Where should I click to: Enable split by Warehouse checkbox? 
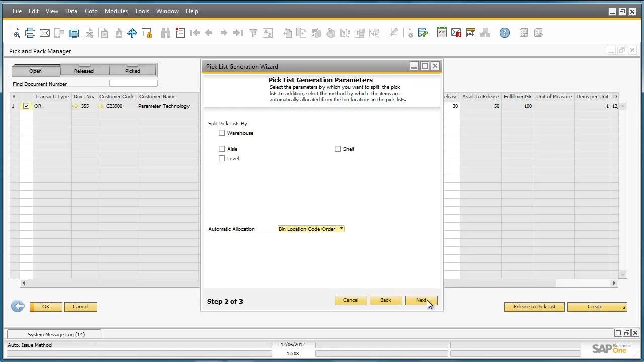click(x=222, y=133)
